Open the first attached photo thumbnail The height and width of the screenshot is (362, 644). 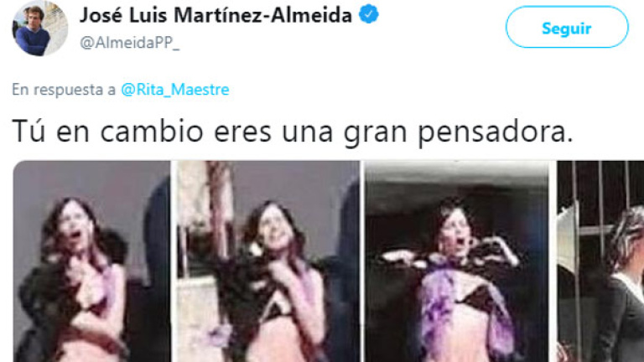91,261
